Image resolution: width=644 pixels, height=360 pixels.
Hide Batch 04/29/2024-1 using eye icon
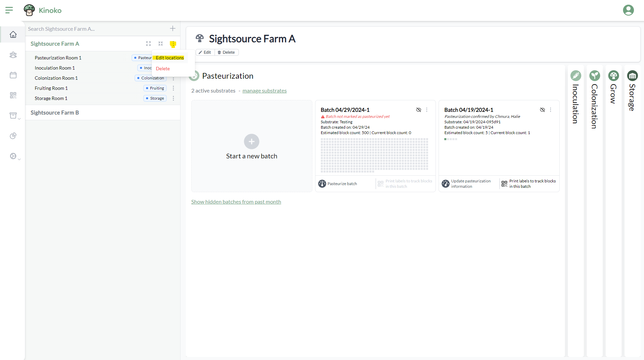pyautogui.click(x=419, y=110)
